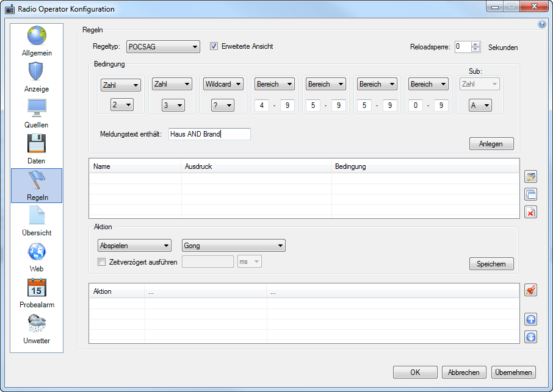Viewport: 553px width, 392px height.
Task: Go to the Anzeige shield icon
Action: [36, 71]
